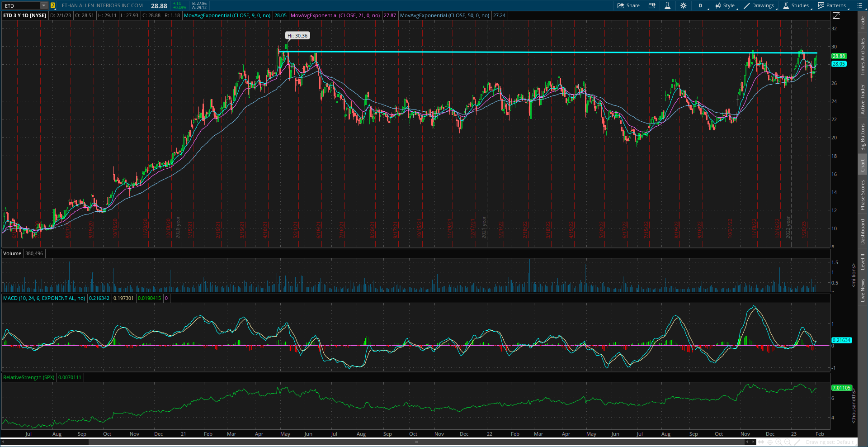The height and width of the screenshot is (447, 868).
Task: Toggle the notes/events icon next to Share
Action: tap(651, 5)
